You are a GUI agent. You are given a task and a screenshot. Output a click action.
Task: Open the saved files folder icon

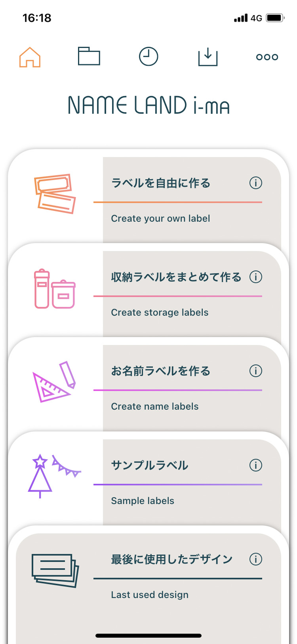click(89, 56)
